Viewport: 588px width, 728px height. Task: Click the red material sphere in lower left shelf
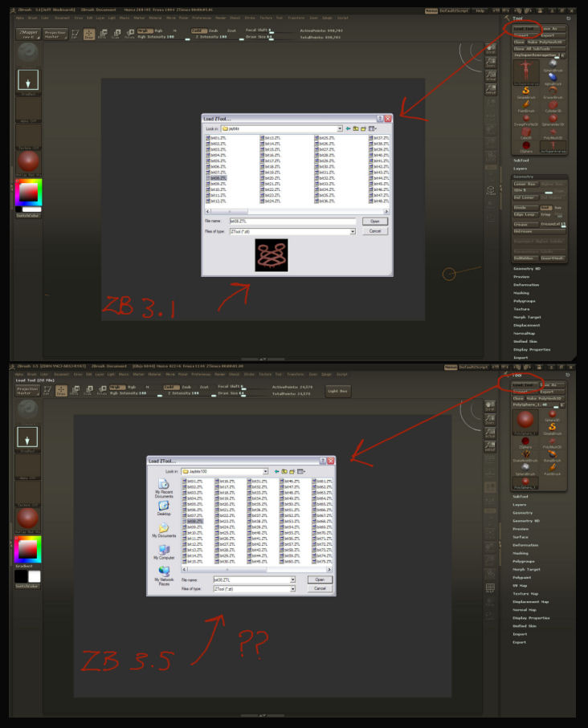pos(27,519)
